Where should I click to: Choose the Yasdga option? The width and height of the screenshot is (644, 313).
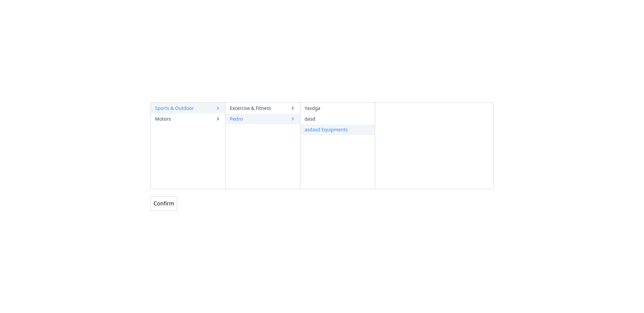[x=337, y=108]
